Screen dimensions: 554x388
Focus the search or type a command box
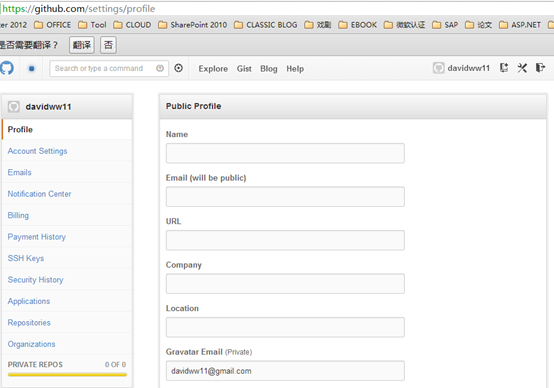pos(109,68)
